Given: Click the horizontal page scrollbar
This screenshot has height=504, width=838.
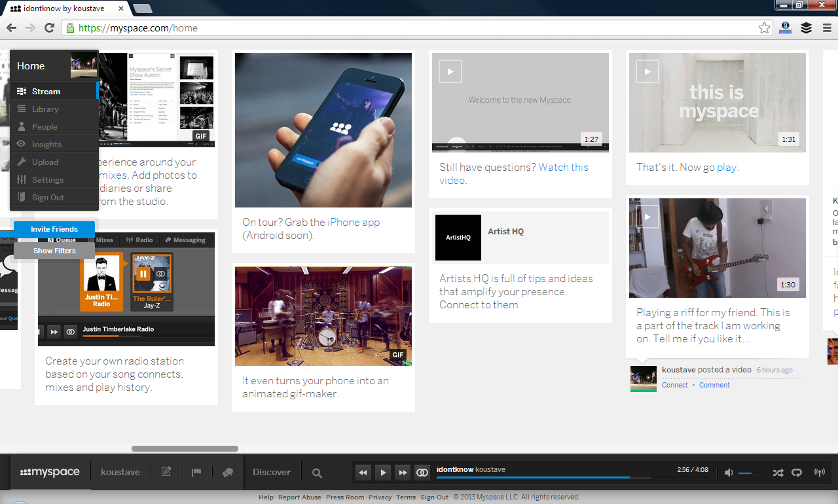Looking at the screenshot, I should click(x=185, y=448).
